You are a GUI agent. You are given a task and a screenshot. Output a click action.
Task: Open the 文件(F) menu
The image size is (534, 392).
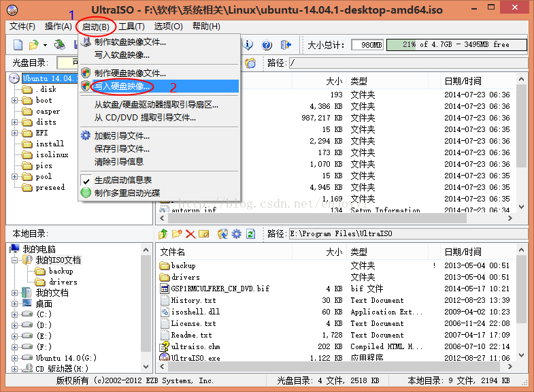[x=22, y=27]
